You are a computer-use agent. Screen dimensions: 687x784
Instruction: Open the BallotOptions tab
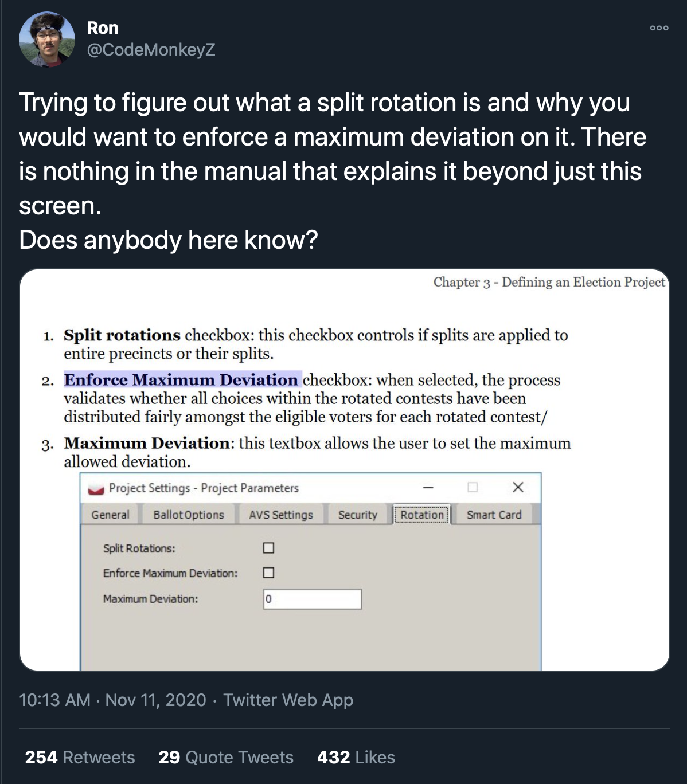(189, 515)
